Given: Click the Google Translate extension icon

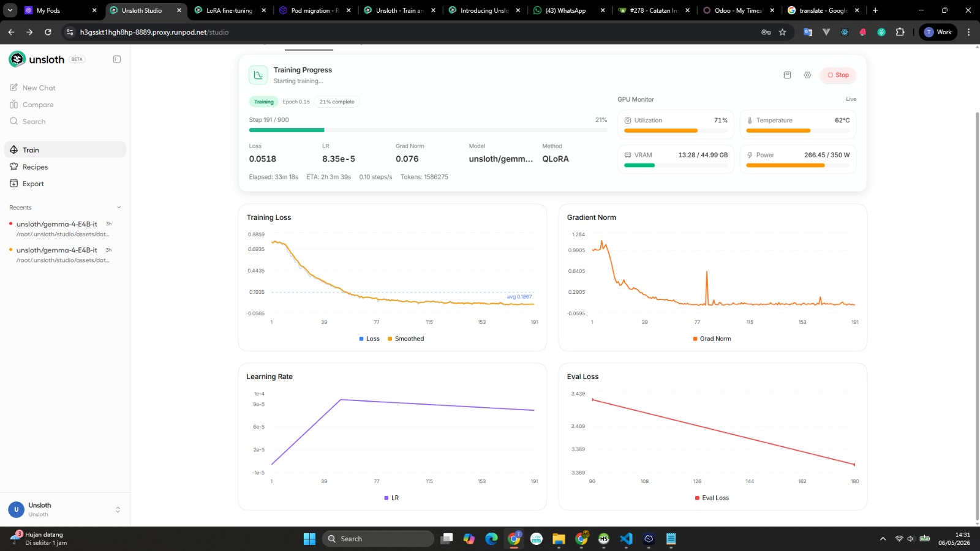Looking at the screenshot, I should (x=808, y=32).
